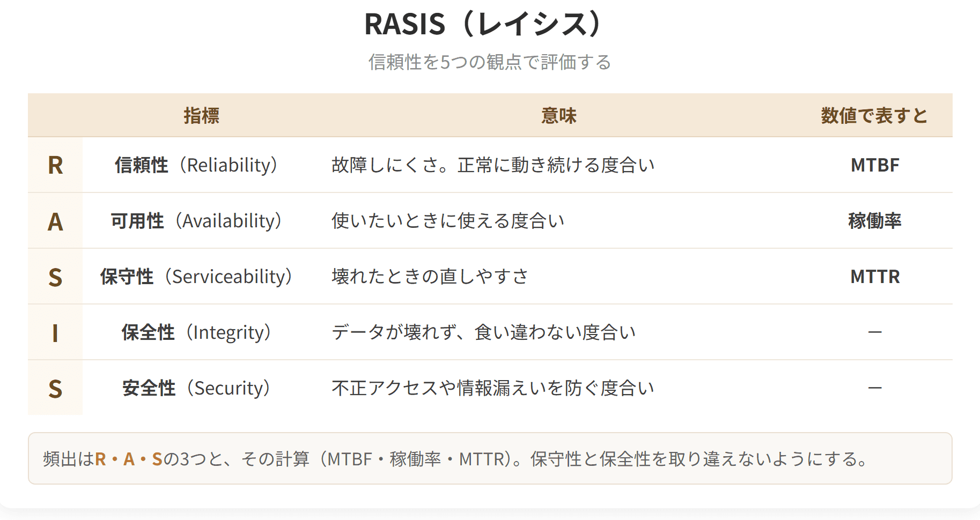Click the meaning "データが壊れず、食い違わない度合い"

pyautogui.click(x=484, y=332)
